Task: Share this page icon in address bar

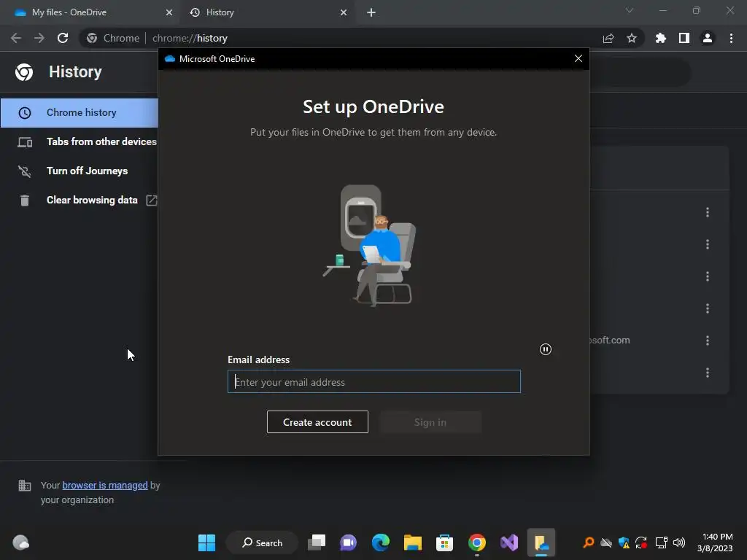Action: [x=608, y=38]
